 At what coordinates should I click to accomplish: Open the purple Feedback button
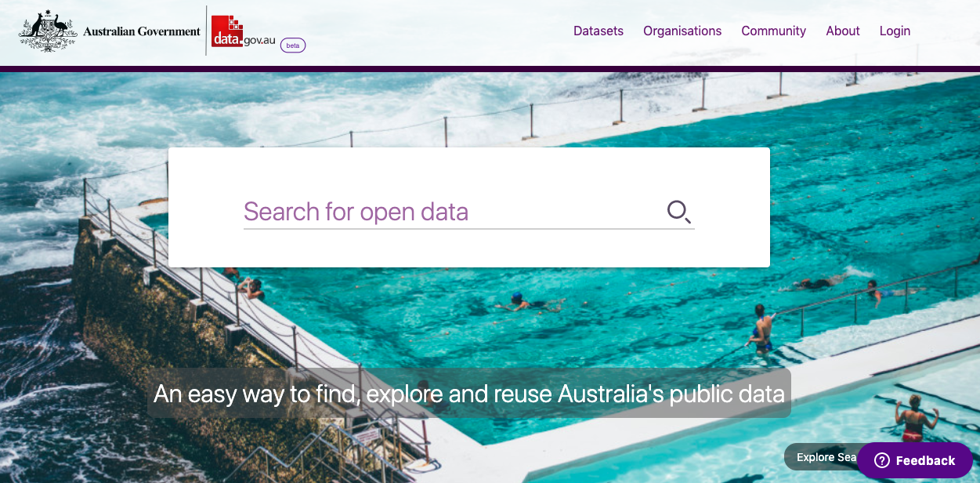(915, 460)
